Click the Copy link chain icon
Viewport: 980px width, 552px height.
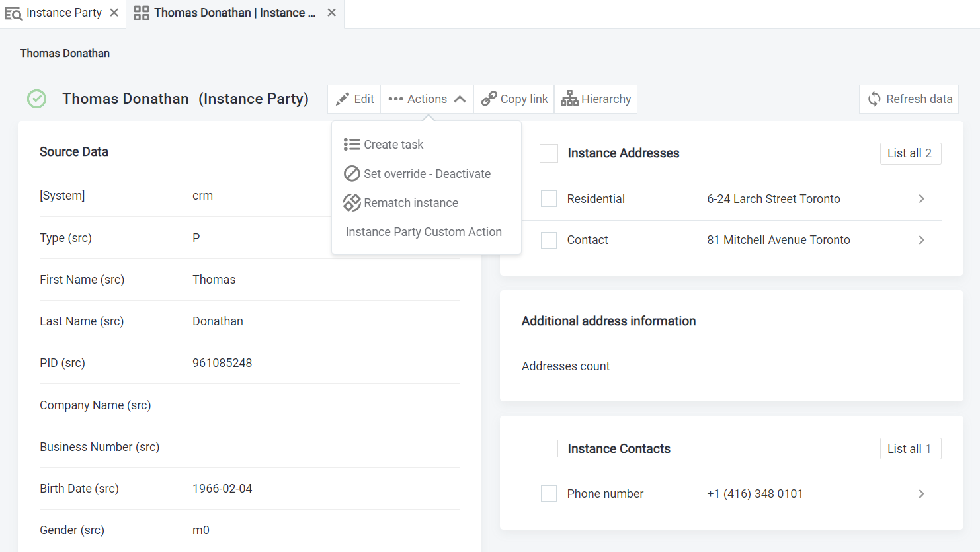pyautogui.click(x=489, y=99)
